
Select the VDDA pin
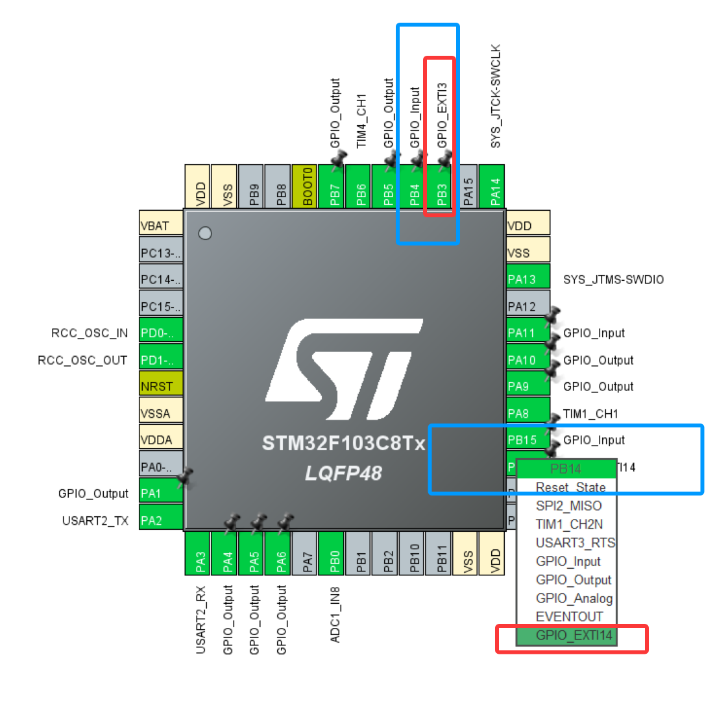click(161, 436)
